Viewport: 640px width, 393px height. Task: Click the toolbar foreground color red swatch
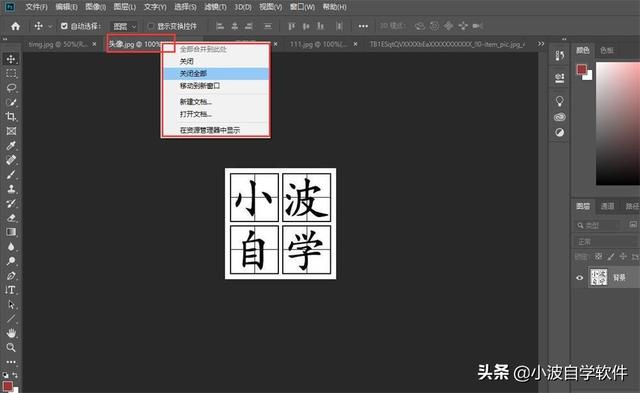point(7,386)
